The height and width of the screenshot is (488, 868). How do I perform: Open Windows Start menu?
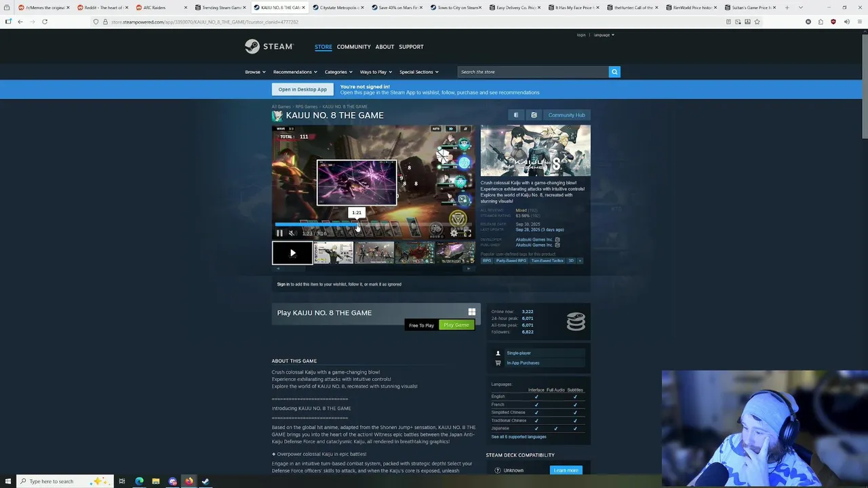pos(7,481)
